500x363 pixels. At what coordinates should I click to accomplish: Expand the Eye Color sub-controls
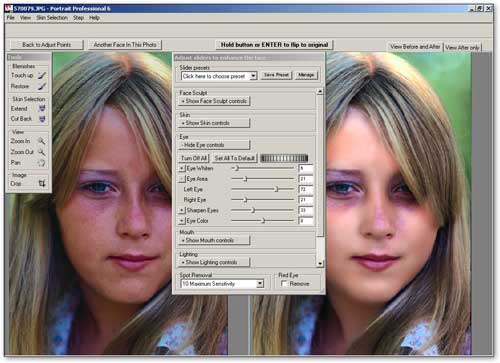click(x=182, y=221)
